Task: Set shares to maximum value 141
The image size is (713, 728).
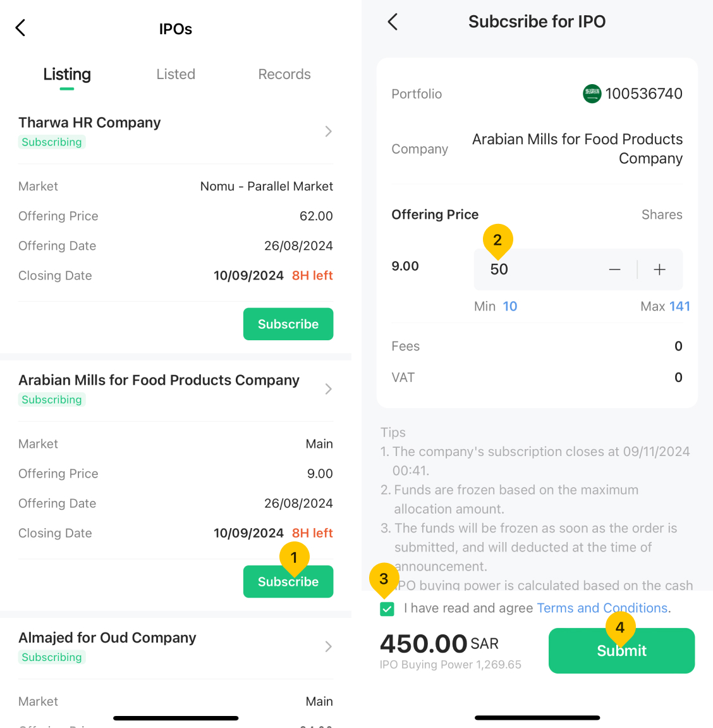Action: point(679,306)
